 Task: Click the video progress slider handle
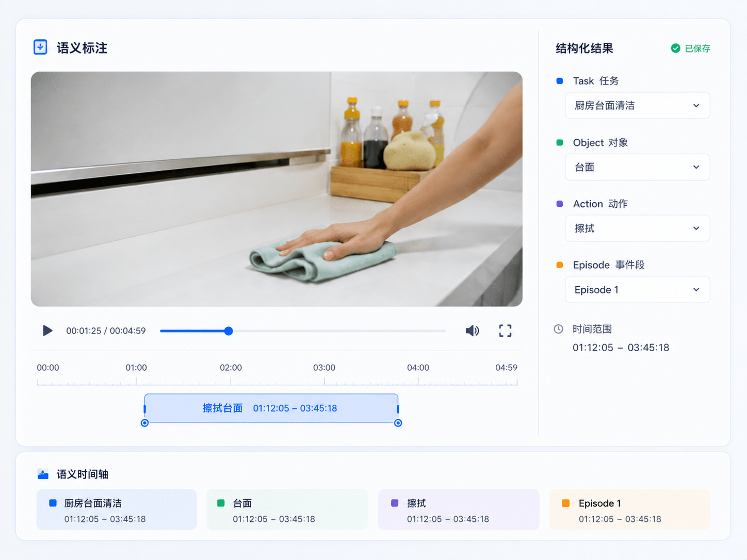tap(229, 331)
